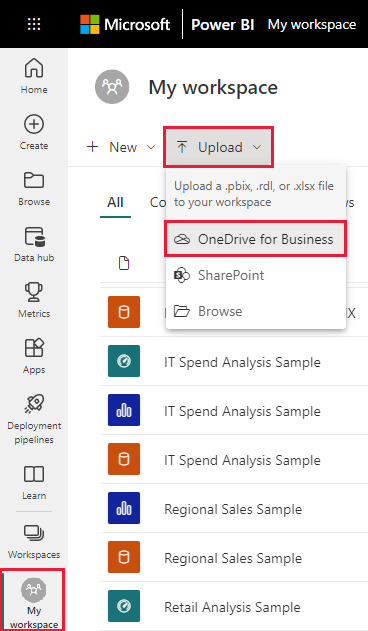Open the IT Spend Analysis Sample dataset name

pyautogui.click(x=242, y=460)
